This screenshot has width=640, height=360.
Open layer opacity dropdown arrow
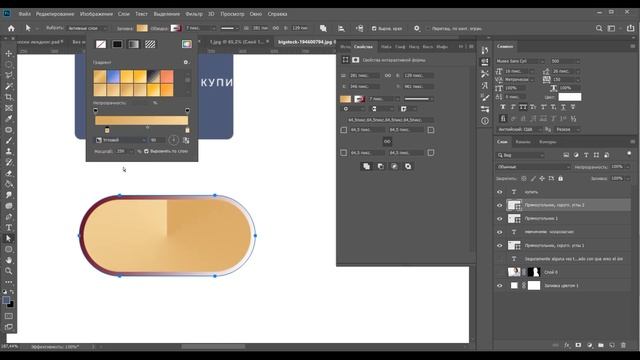(628, 167)
